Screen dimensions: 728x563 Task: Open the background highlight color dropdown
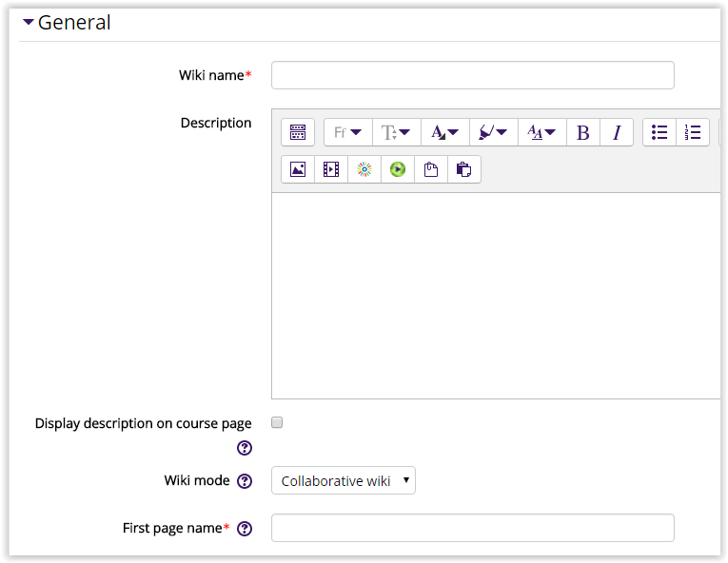pyautogui.click(x=494, y=132)
